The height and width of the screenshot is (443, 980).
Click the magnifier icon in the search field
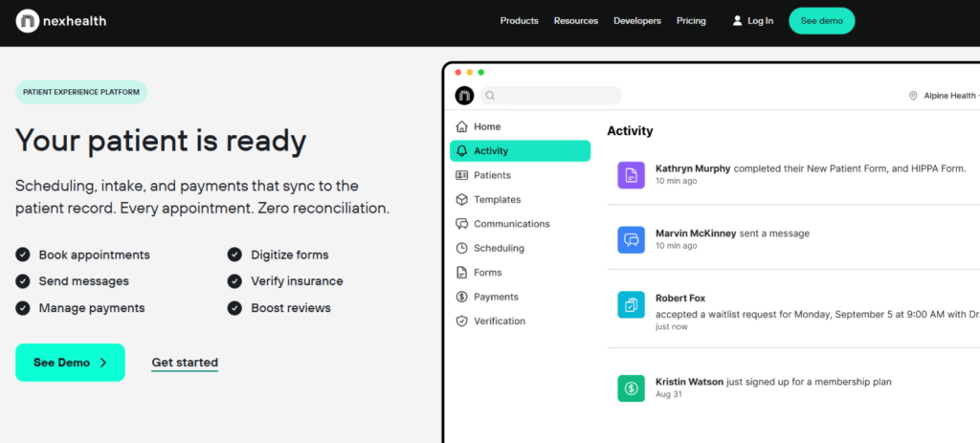click(490, 96)
